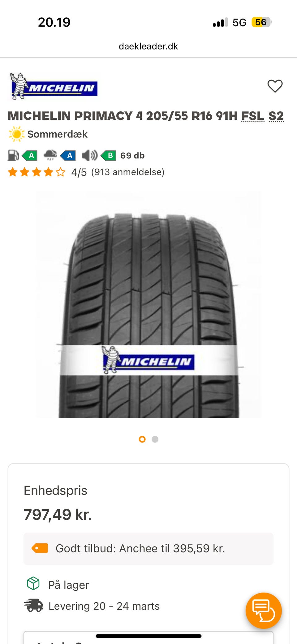
Task: Tap the 69 db noise value
Action: pos(132,155)
